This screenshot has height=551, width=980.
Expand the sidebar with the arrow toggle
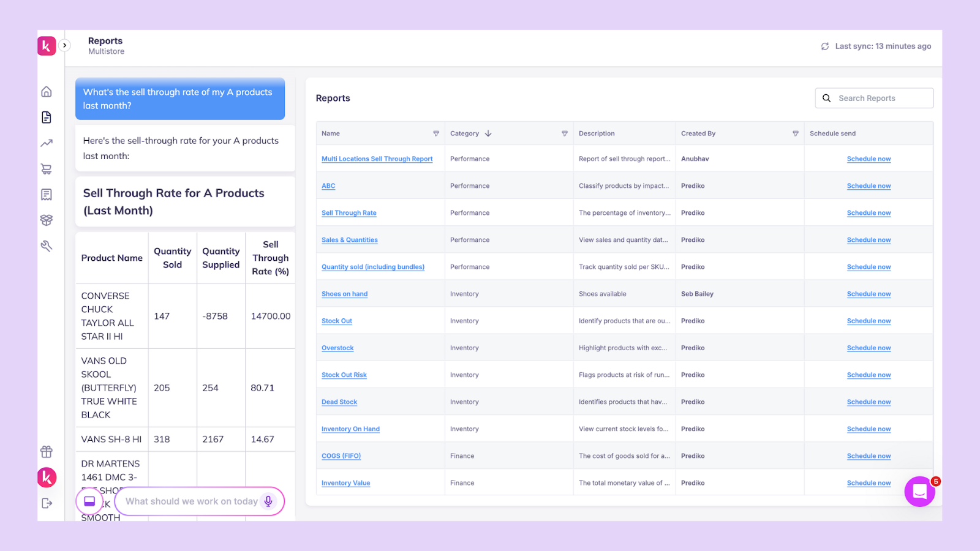pyautogui.click(x=64, y=45)
